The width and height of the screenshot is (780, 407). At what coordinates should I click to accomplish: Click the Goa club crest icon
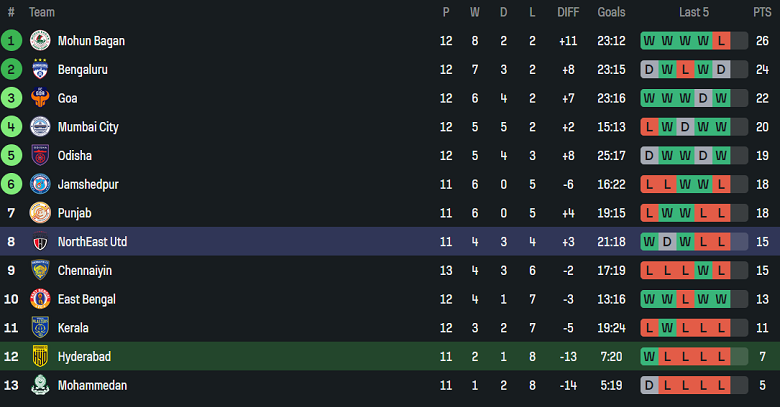[40, 98]
